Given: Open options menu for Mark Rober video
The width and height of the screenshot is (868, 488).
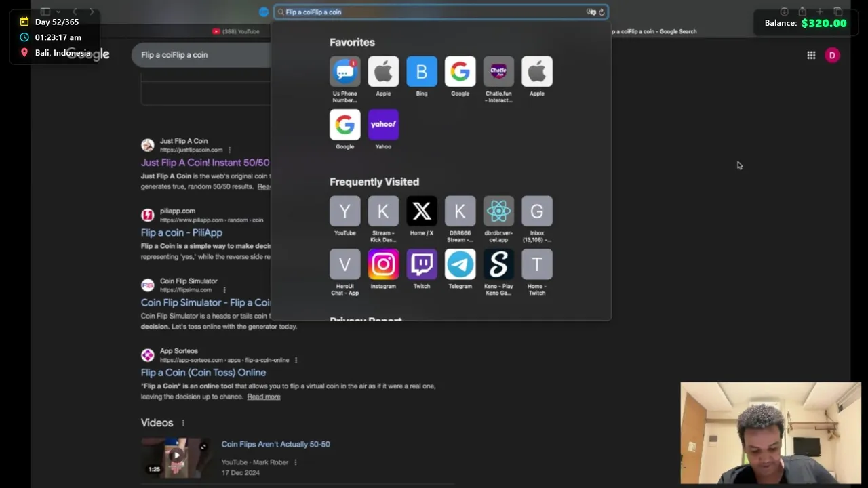Looking at the screenshot, I should point(295,462).
